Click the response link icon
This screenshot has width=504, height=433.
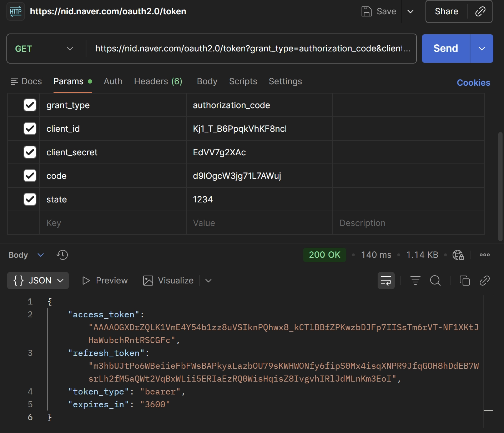click(x=484, y=281)
